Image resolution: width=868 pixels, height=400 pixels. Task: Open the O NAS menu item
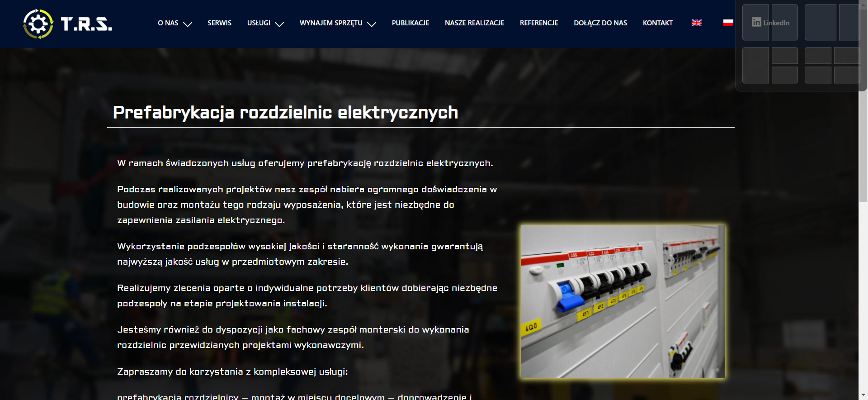pos(168,23)
